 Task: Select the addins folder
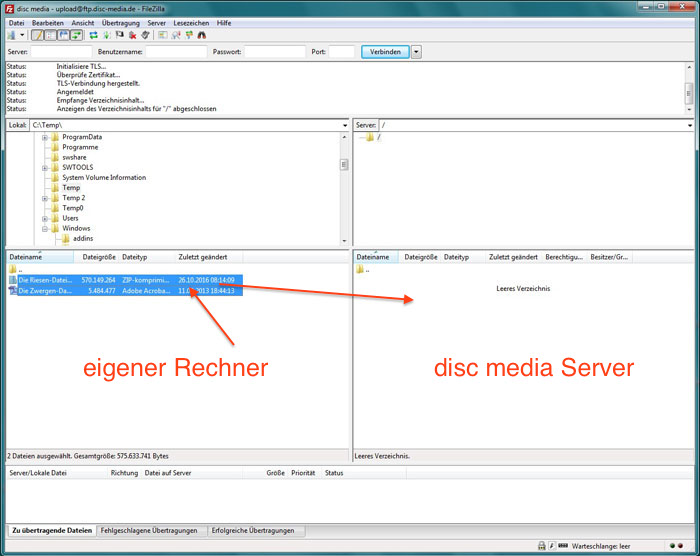point(83,239)
